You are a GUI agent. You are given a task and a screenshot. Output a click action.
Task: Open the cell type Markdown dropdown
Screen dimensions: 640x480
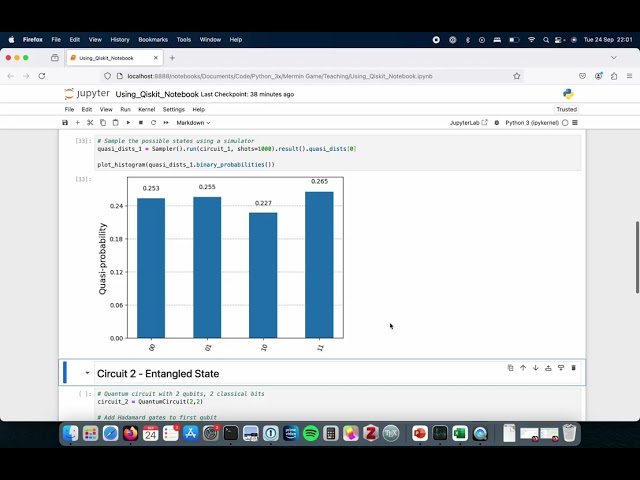193,122
